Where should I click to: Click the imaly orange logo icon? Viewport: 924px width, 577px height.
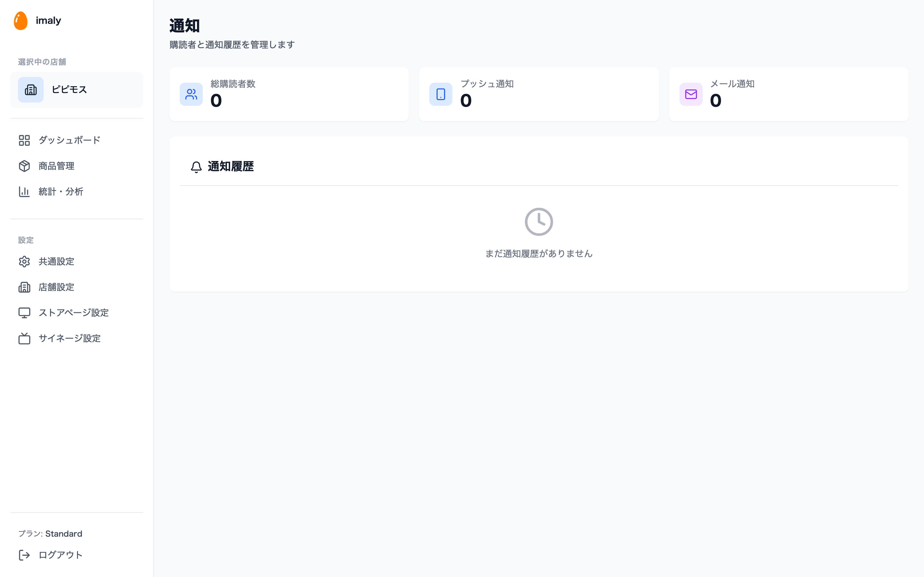pyautogui.click(x=21, y=21)
